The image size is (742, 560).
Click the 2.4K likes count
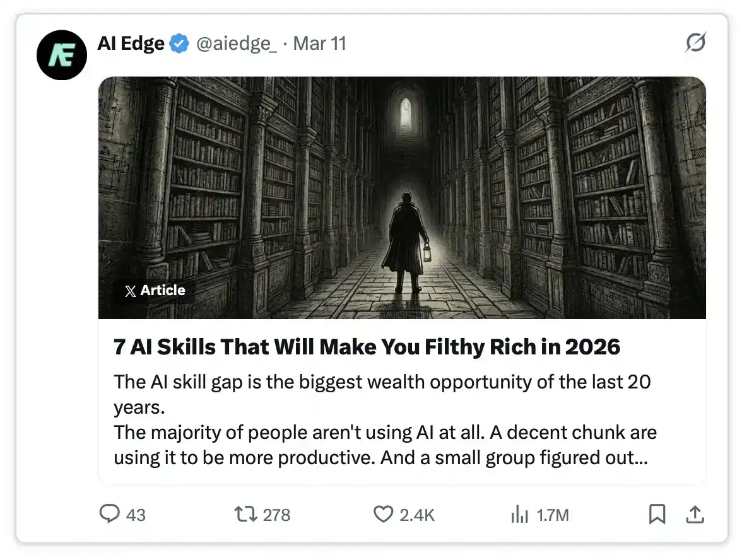click(x=417, y=515)
